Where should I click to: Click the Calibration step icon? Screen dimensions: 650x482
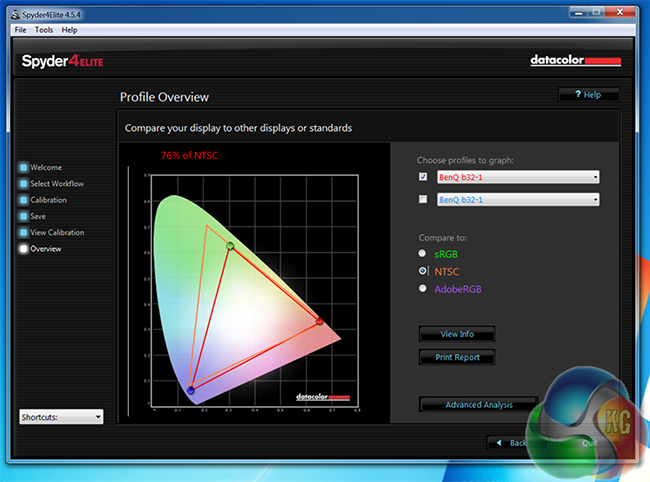pos(23,200)
